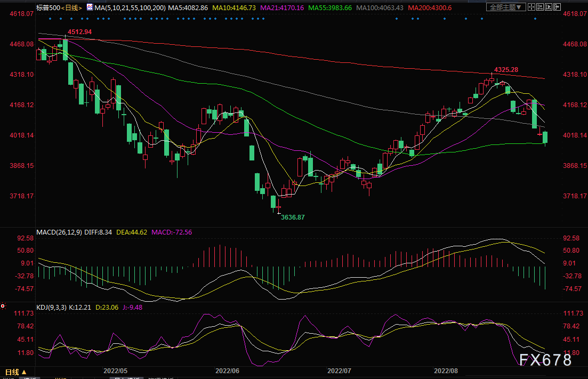The image size is (588, 379).
Task: Click the DIFF:8.34 reading
Action: pyautogui.click(x=98, y=232)
